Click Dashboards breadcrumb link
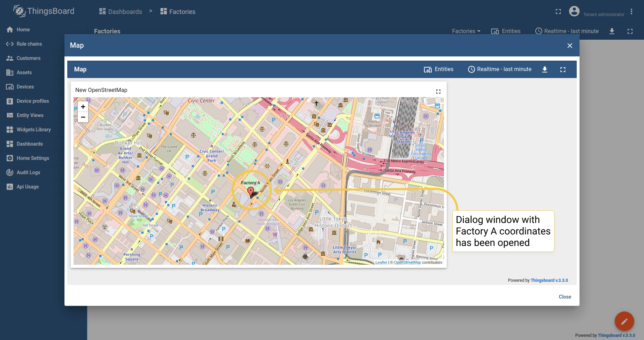Image resolution: width=644 pixels, height=340 pixels. pos(121,11)
